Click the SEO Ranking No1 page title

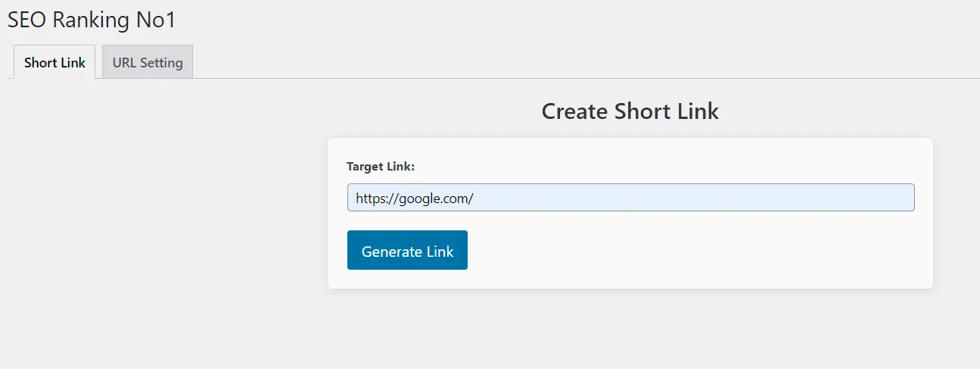[92, 20]
